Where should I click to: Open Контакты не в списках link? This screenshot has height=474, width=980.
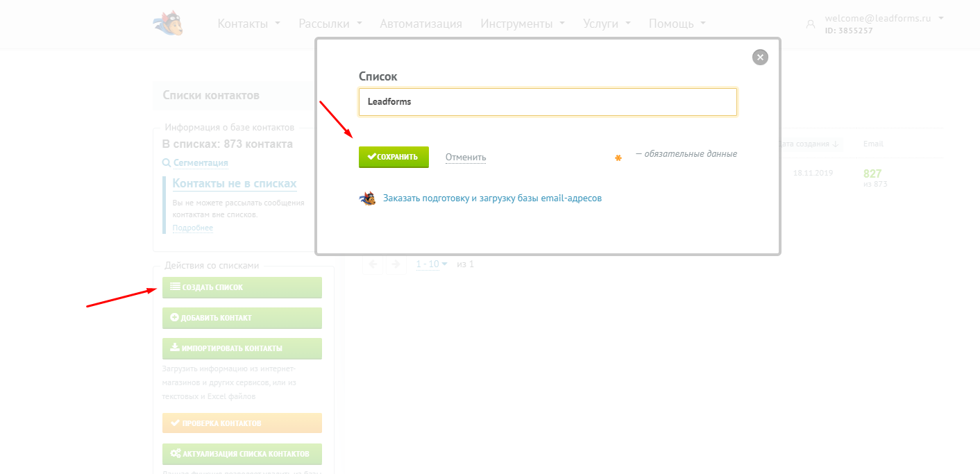(235, 184)
